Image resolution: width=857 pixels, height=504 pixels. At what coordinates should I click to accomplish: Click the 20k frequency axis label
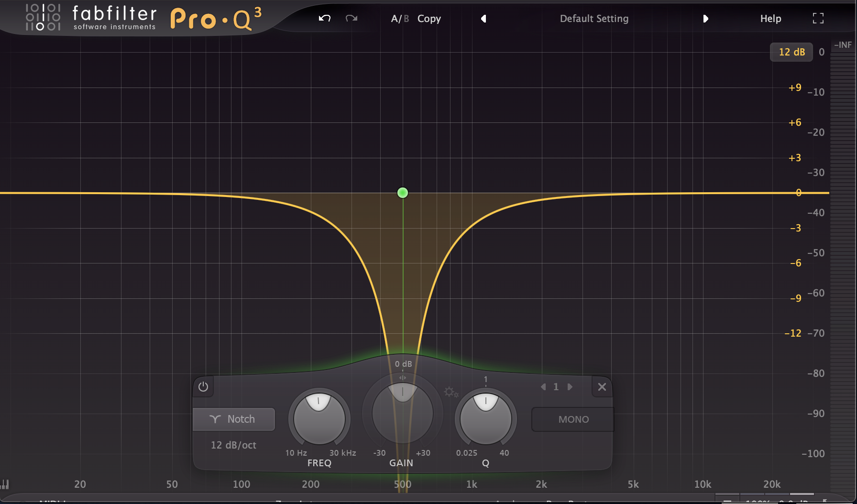tap(772, 484)
